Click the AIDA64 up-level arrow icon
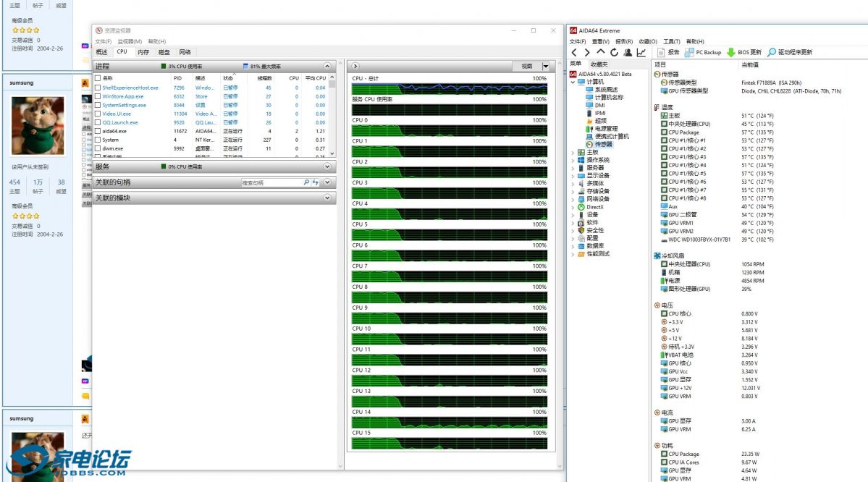Viewport: 868px width, 482px height. coord(600,52)
